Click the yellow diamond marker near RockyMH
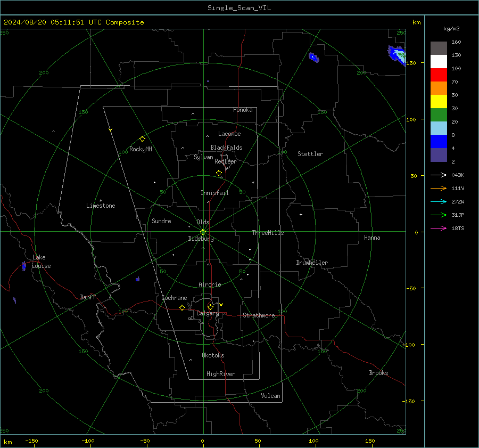Viewport: 479px width, 448px height. click(142, 139)
